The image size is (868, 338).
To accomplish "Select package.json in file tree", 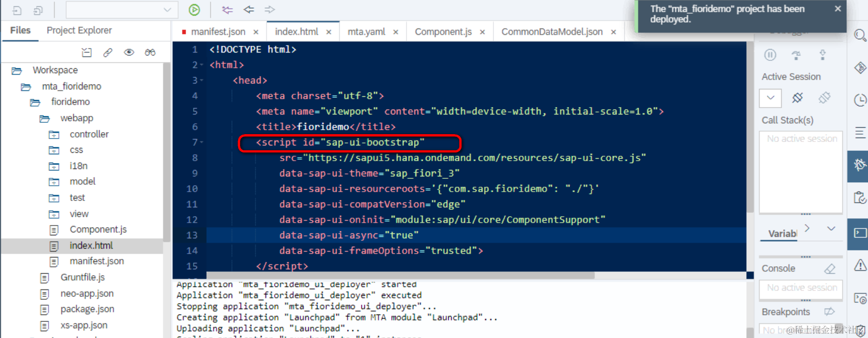I will point(87,309).
